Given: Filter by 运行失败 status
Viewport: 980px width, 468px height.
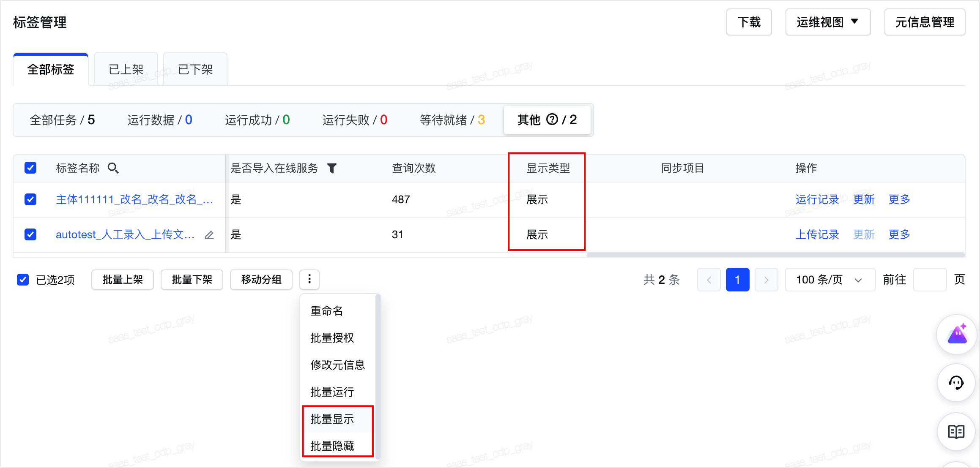Looking at the screenshot, I should (355, 120).
